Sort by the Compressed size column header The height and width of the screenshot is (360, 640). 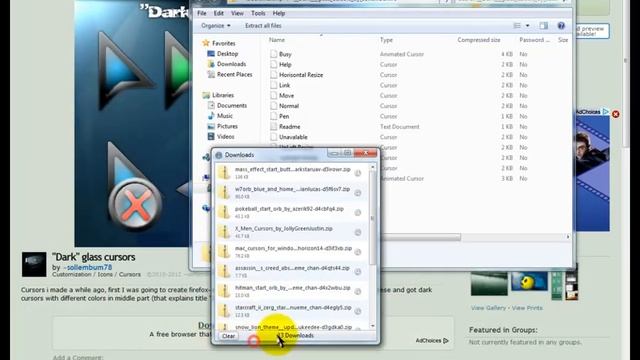pos(479,40)
